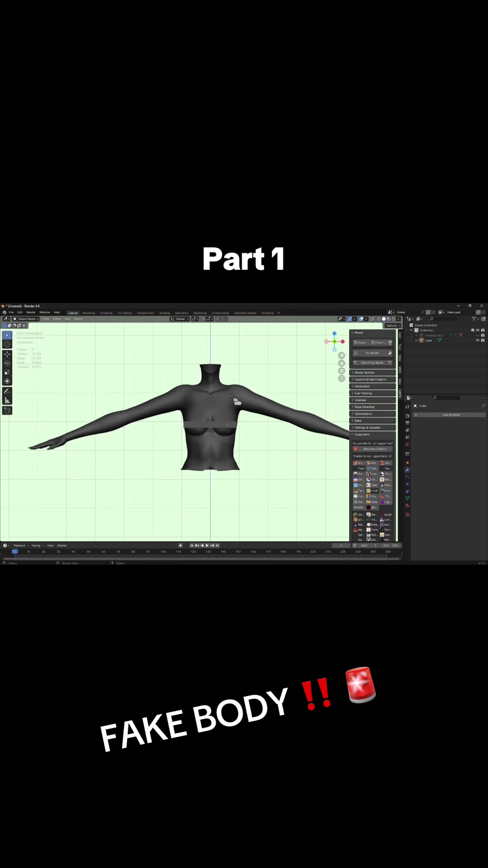Click the viewport pan hand icon
The width and height of the screenshot is (488, 868).
coord(341,363)
